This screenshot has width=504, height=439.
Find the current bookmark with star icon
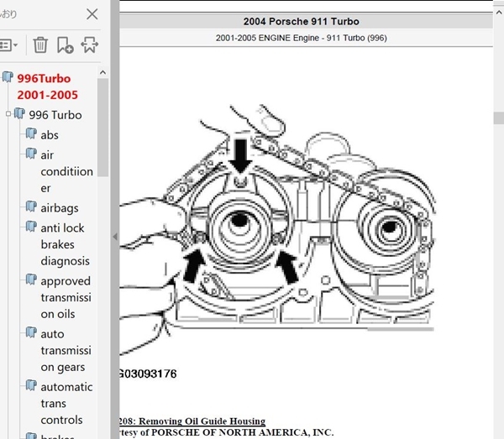pos(90,44)
